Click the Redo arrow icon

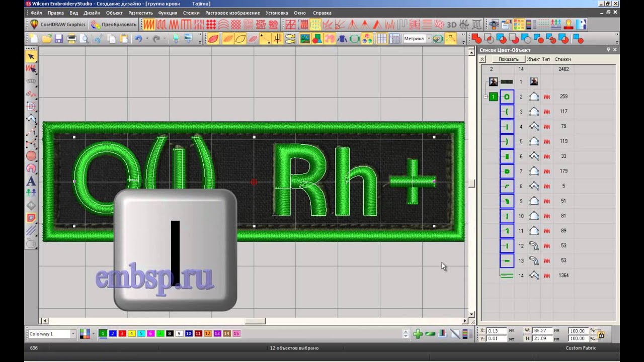click(156, 39)
